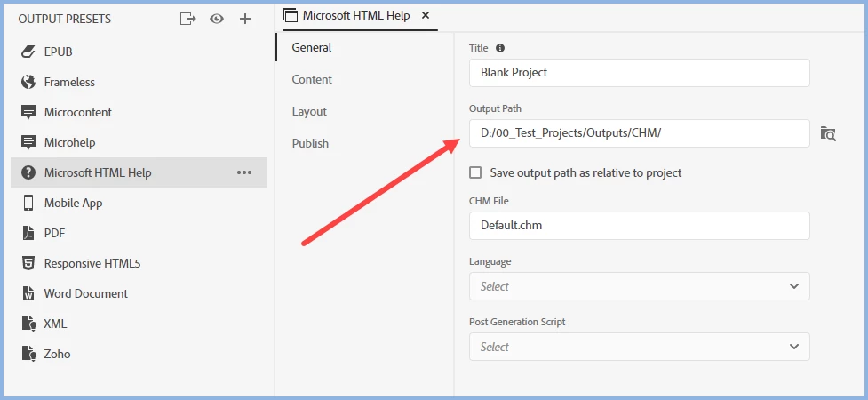This screenshot has height=400, width=868.
Task: Click the Microhelp preset icon
Action: [x=28, y=142]
